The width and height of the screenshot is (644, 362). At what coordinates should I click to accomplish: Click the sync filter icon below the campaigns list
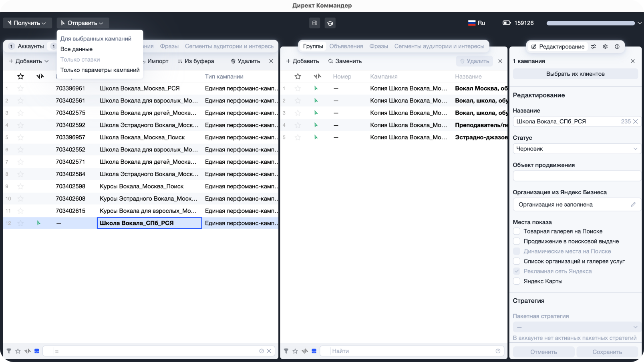coord(27,351)
